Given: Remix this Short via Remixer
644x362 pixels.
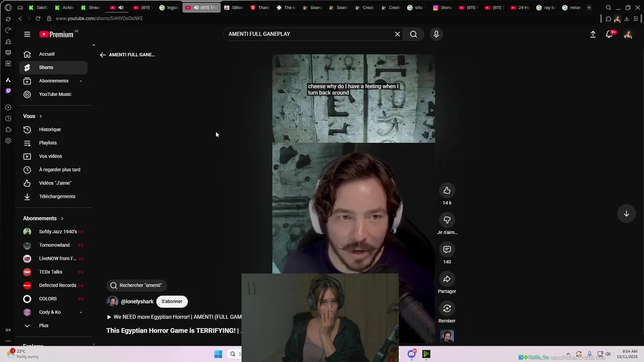Looking at the screenshot, I should 447,308.
